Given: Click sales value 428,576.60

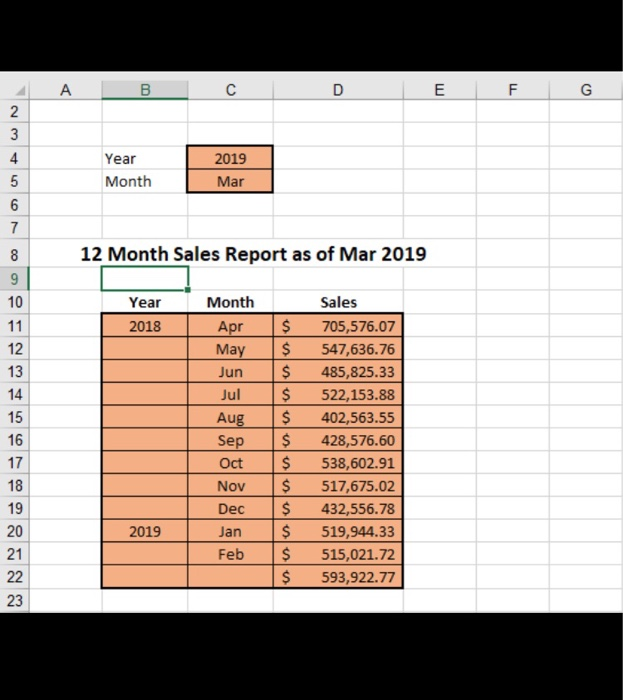Looking at the screenshot, I should coord(338,440).
